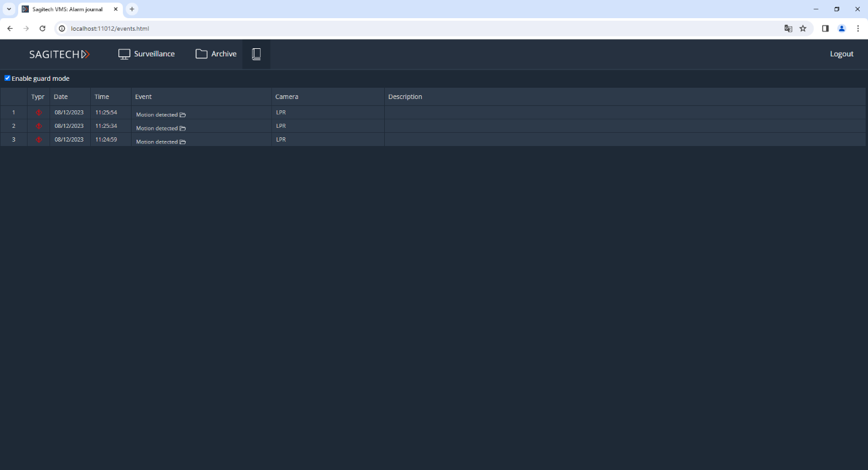This screenshot has width=868, height=470.
Task: Reload the page
Action: 43,28
